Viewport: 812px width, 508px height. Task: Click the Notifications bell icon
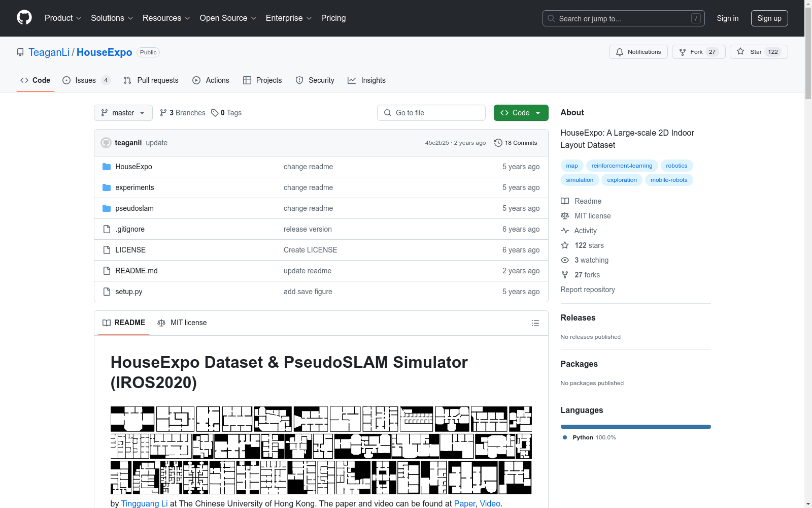click(620, 52)
